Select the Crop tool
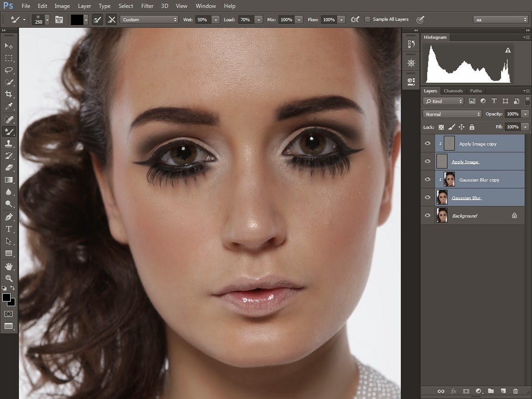The height and width of the screenshot is (399, 532). point(9,94)
